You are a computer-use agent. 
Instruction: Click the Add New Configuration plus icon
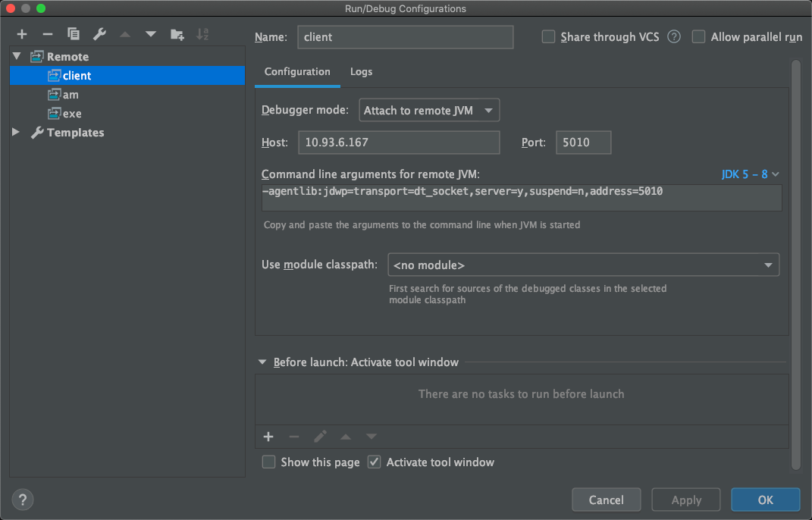[x=22, y=34]
